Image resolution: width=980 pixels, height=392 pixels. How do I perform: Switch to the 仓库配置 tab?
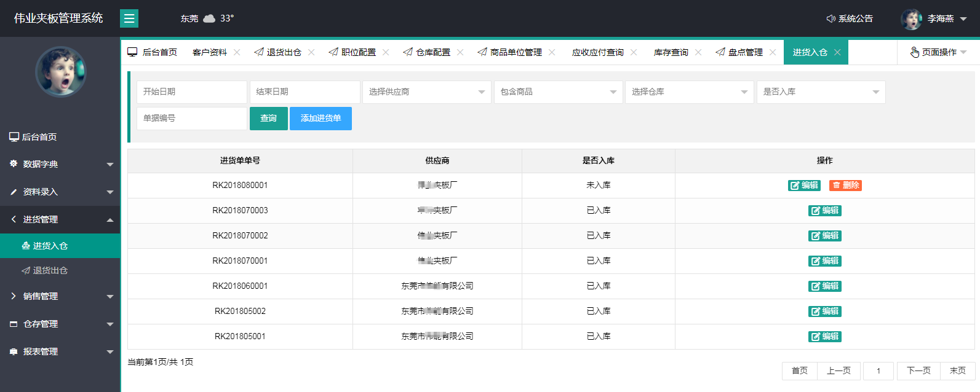[432, 52]
